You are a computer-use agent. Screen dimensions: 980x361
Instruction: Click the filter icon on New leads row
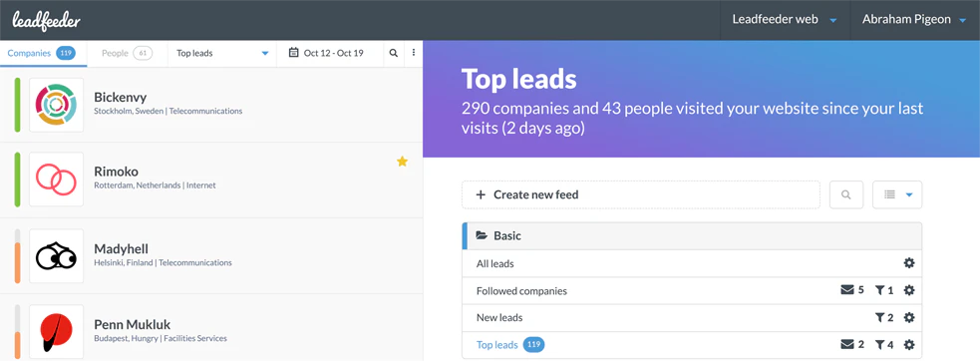click(879, 318)
